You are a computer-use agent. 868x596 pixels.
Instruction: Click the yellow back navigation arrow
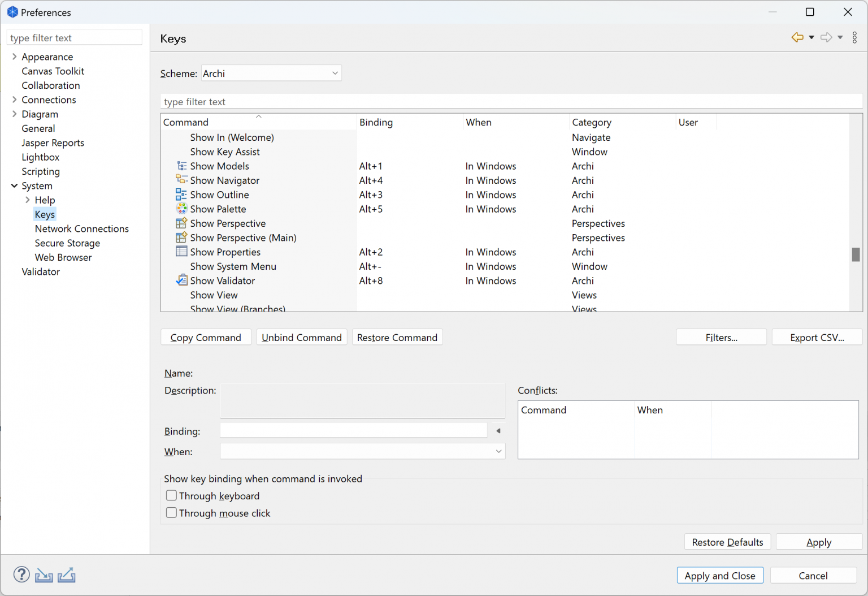[797, 37]
